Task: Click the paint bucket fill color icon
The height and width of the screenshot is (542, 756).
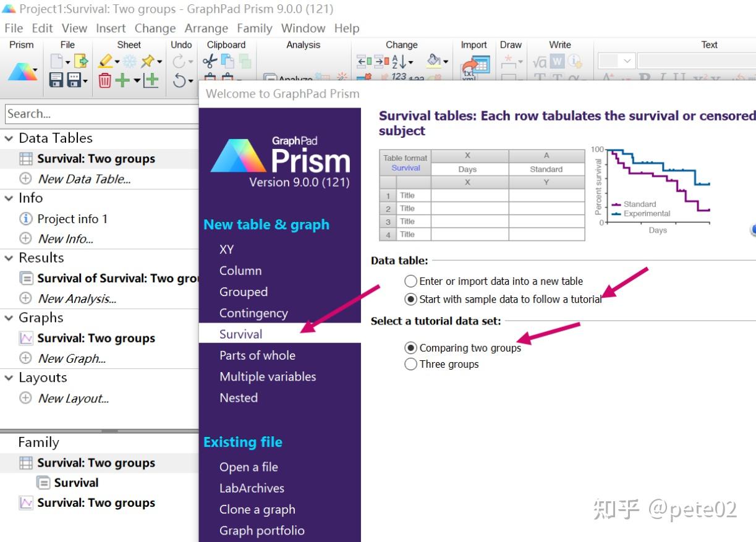Action: 434,60
